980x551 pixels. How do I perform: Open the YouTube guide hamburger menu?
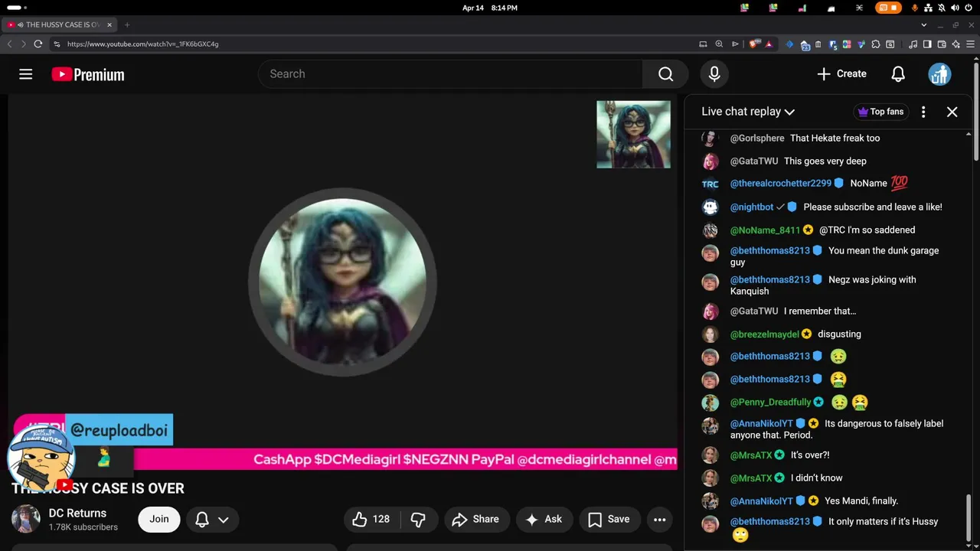click(25, 74)
